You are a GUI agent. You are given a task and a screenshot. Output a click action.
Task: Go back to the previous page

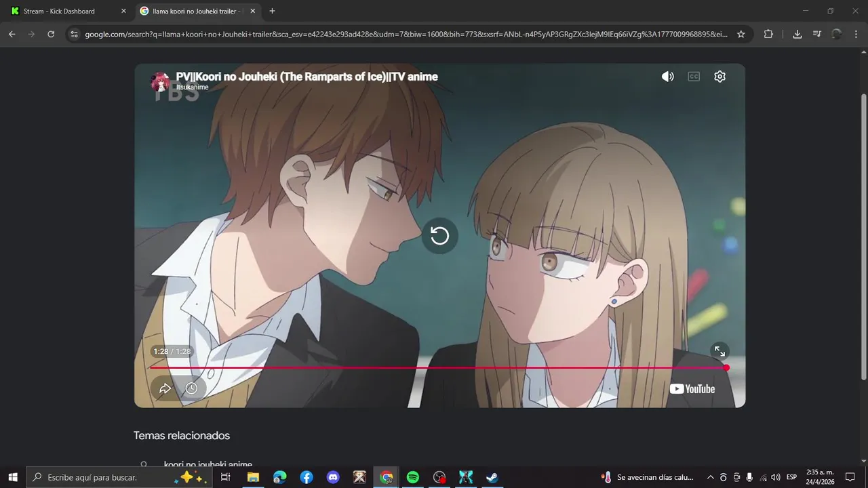pyautogui.click(x=12, y=34)
